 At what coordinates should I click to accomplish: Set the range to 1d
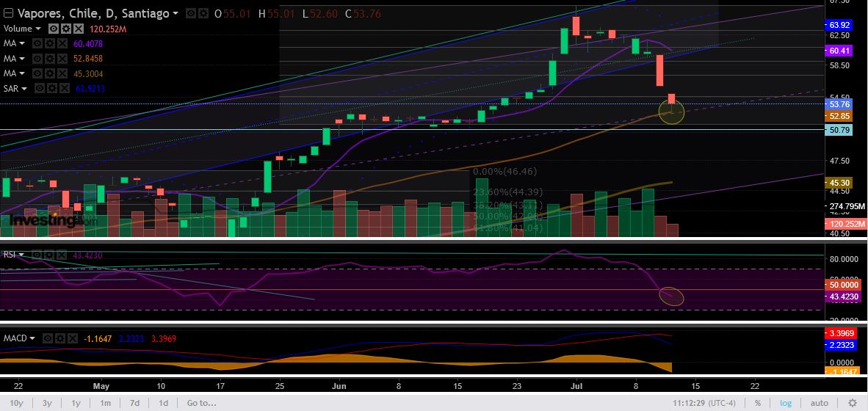point(163,403)
